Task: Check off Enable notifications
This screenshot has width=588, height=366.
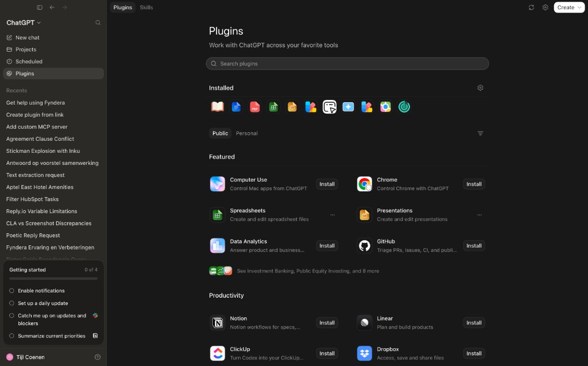Action: click(11, 291)
